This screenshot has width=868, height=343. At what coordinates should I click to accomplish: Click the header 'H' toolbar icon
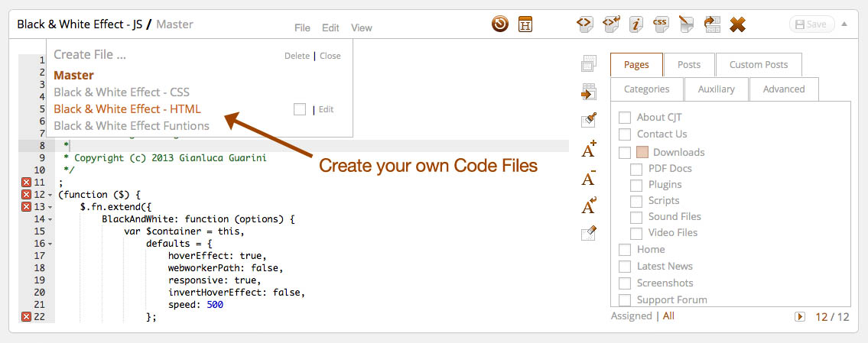[525, 24]
